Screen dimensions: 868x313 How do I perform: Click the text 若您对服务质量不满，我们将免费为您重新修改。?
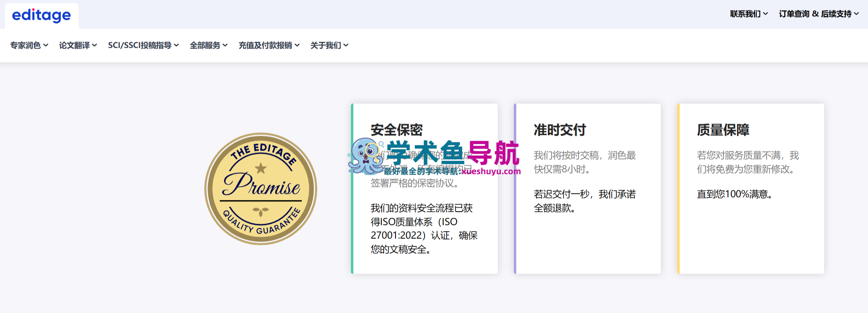click(748, 162)
